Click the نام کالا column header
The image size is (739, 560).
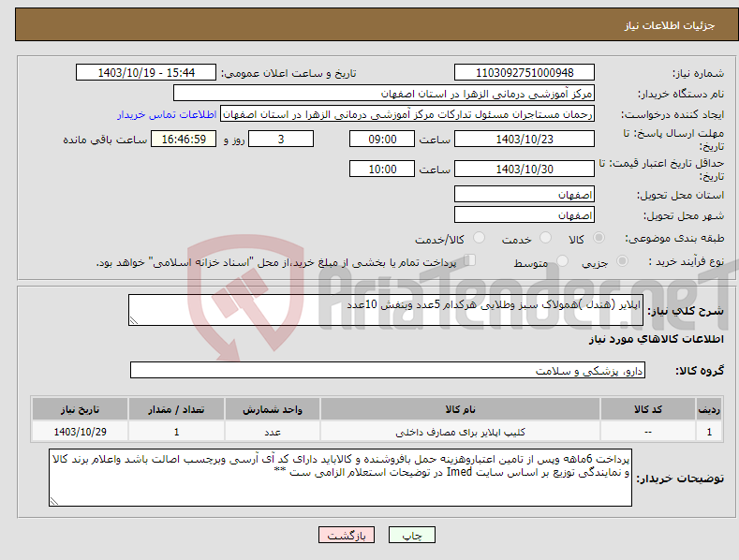[460, 409]
